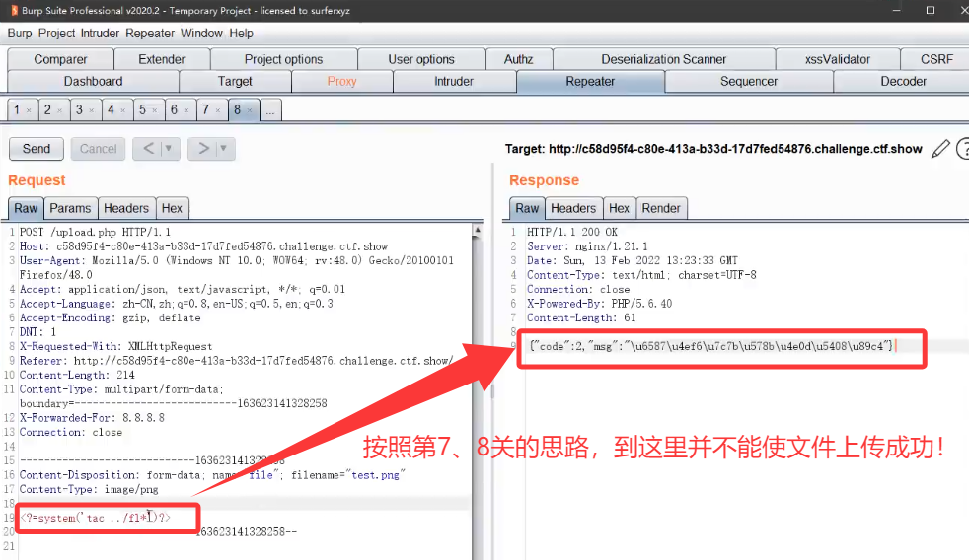
Task: Open new Repeater tab with ellipsis
Action: click(270, 109)
